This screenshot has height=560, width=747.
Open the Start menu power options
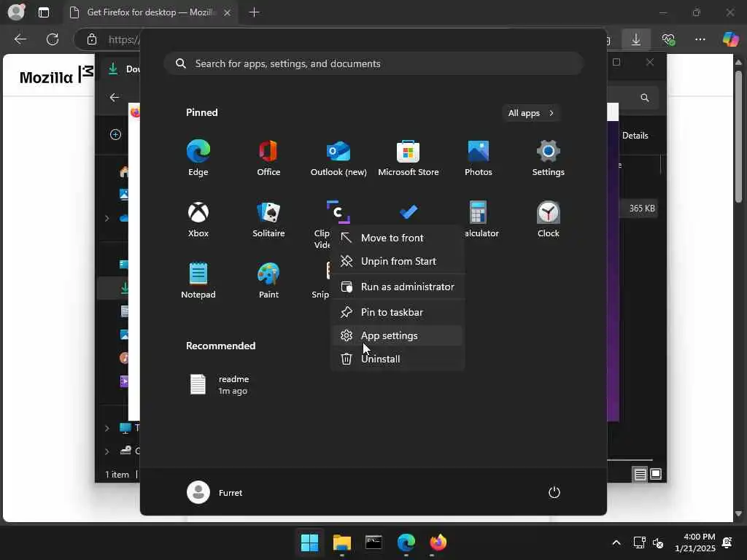[x=554, y=492]
